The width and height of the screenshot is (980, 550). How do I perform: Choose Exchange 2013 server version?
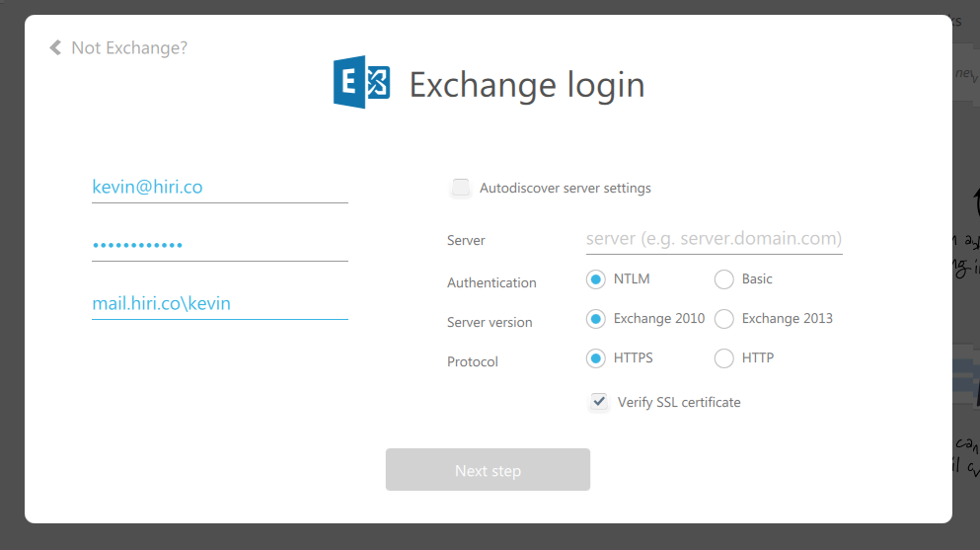[x=723, y=319]
